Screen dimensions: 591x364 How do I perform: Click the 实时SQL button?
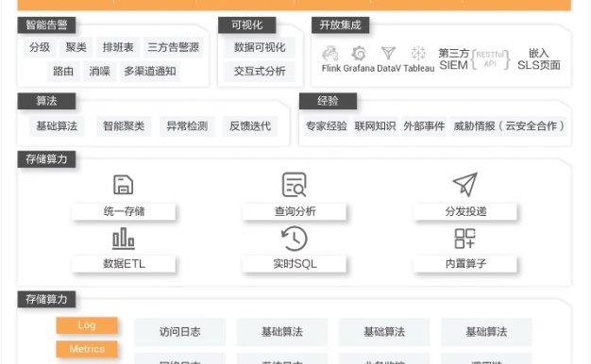coord(295,263)
